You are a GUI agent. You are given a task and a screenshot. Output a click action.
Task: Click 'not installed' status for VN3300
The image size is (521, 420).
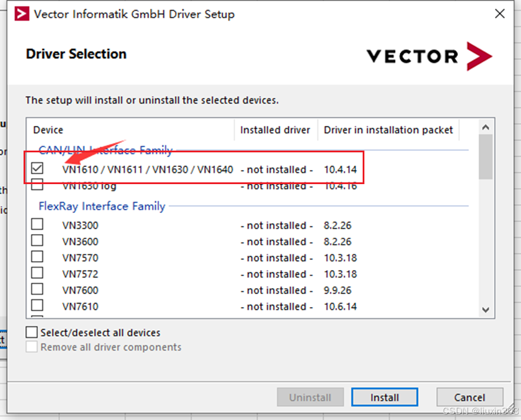(277, 225)
